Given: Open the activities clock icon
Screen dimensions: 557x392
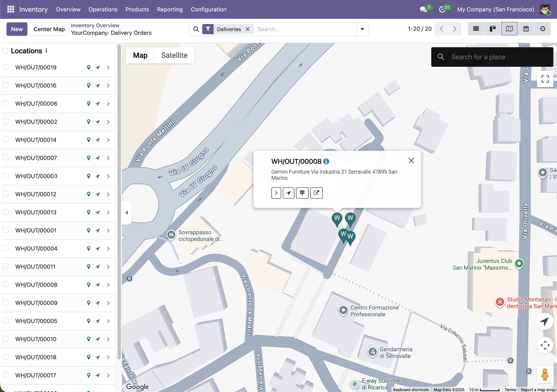Looking at the screenshot, I should [x=442, y=9].
